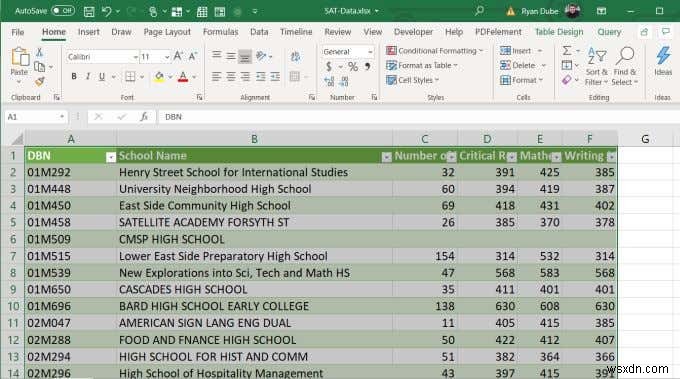The width and height of the screenshot is (680, 379).
Task: Toggle Italic formatting
Action: point(88,77)
